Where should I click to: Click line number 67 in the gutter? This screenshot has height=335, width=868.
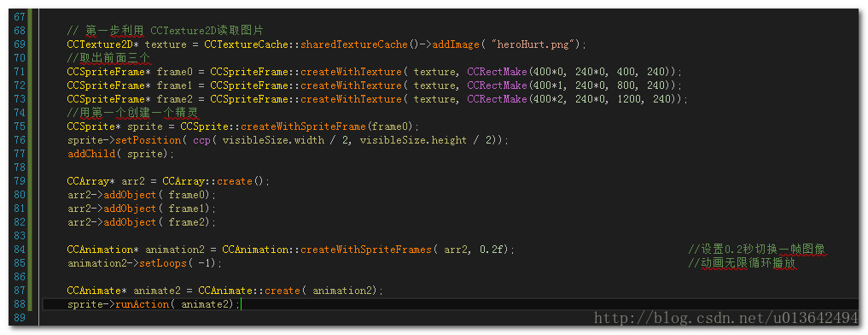[x=19, y=17]
